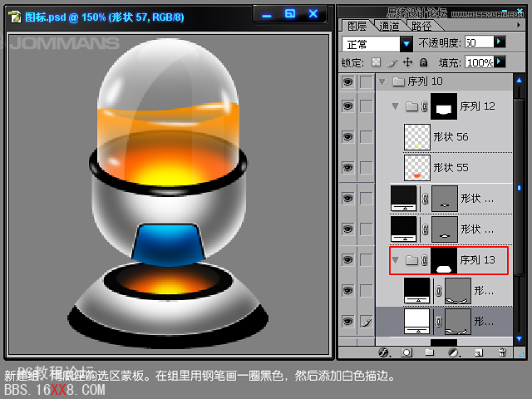This screenshot has height=399, width=532.
Task: Click the lock transparent pixels icon
Action: (x=376, y=62)
